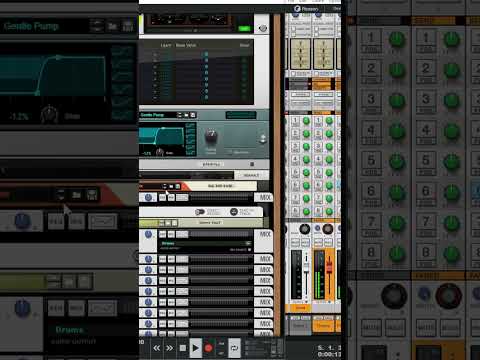Viewport: 480px width, 360px height.
Task: Tick the checkbox under the second beige EQ thumbnail
Action: [x=317, y=74]
